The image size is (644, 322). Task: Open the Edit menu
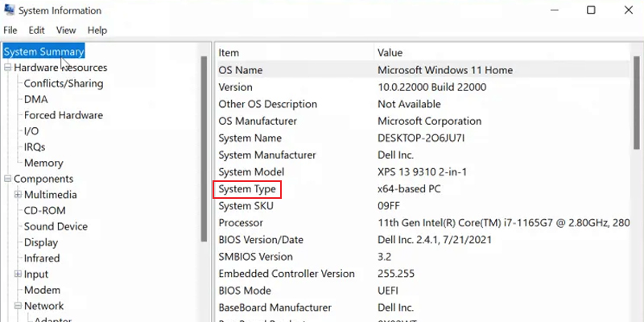pos(36,31)
